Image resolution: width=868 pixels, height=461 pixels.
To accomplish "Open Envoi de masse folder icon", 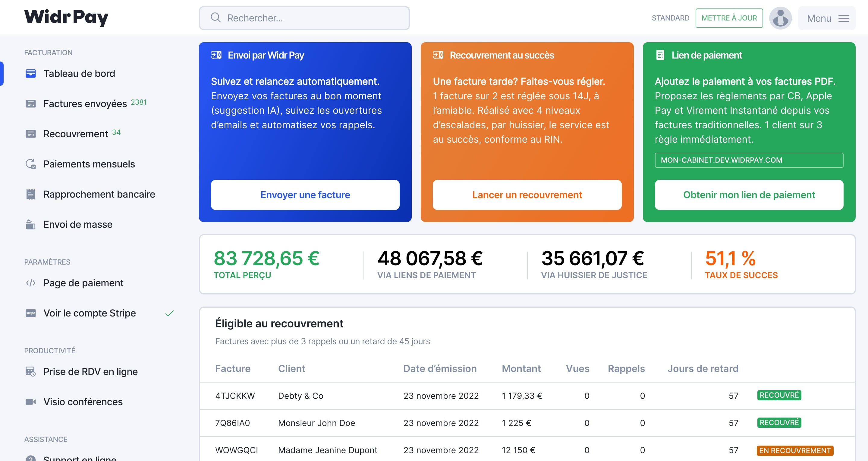I will 31,224.
